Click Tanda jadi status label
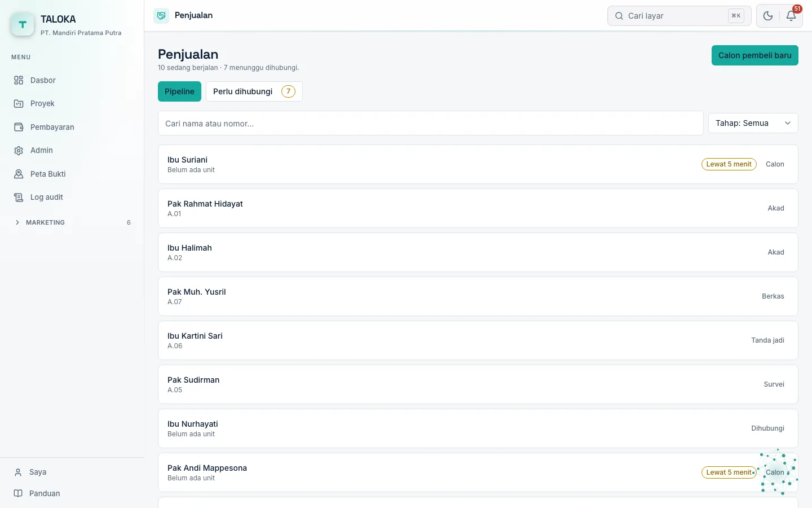Viewport: 812px width, 508px height. coord(768,340)
